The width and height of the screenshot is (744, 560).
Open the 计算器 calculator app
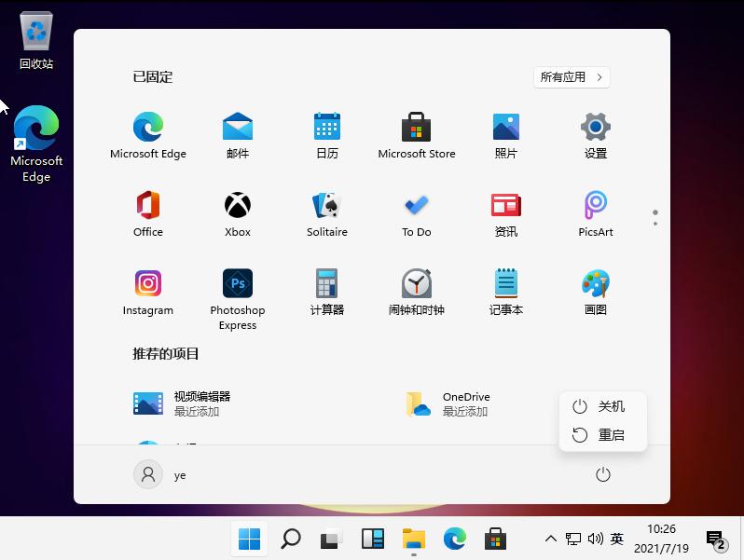[326, 284]
